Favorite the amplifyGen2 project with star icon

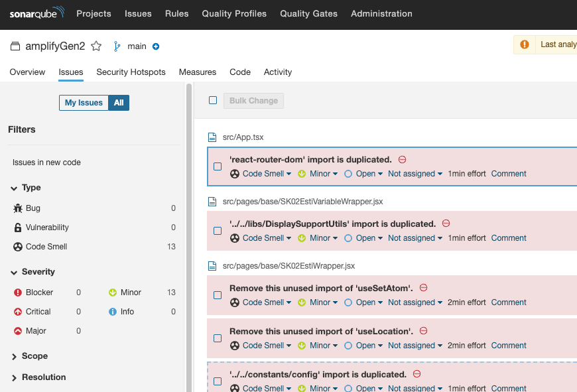pos(96,46)
